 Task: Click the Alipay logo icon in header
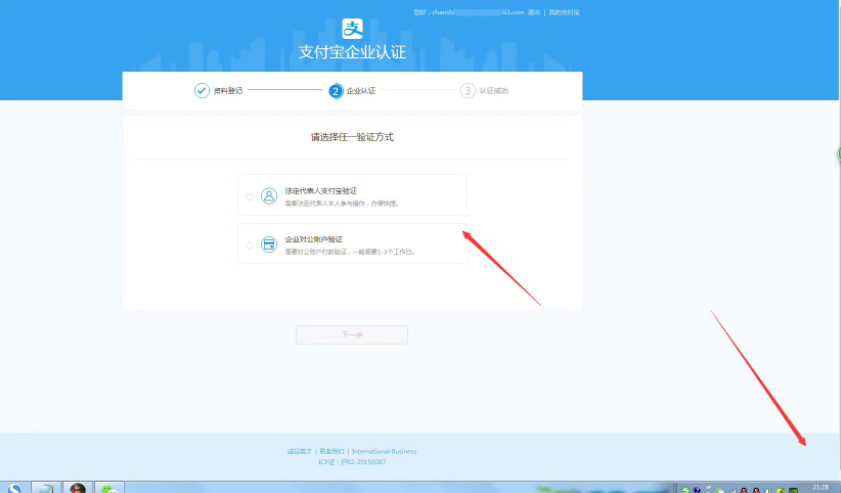352,28
